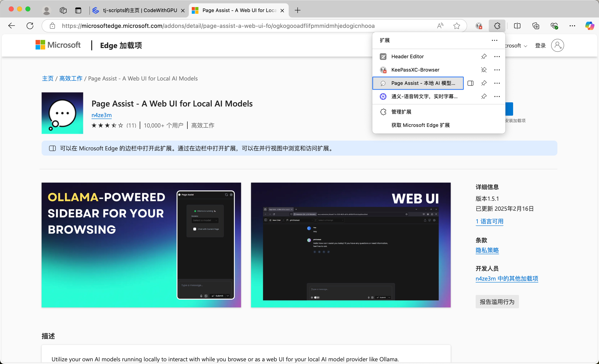Screen dimensions: 599x364
Task: Close the Page Assist tab
Action: [x=282, y=10]
